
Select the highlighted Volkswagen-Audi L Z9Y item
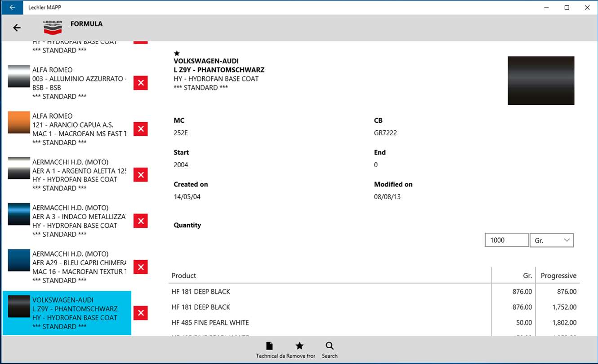67,313
